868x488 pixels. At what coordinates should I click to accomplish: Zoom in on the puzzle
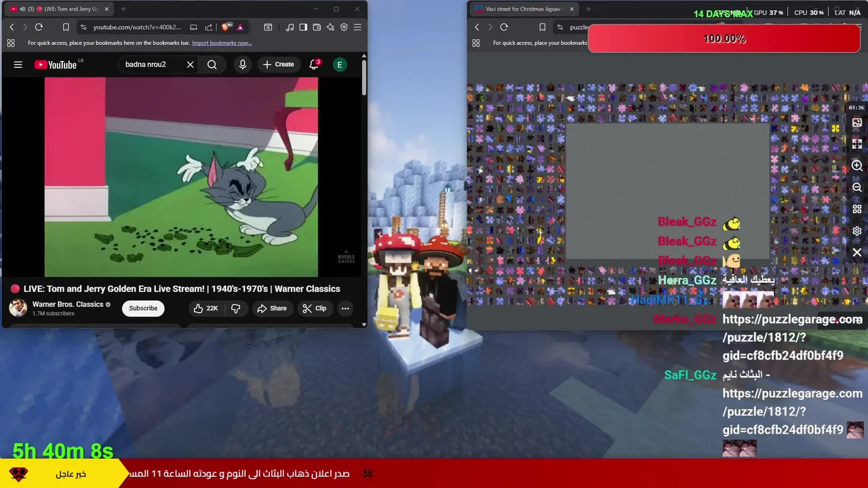(857, 165)
